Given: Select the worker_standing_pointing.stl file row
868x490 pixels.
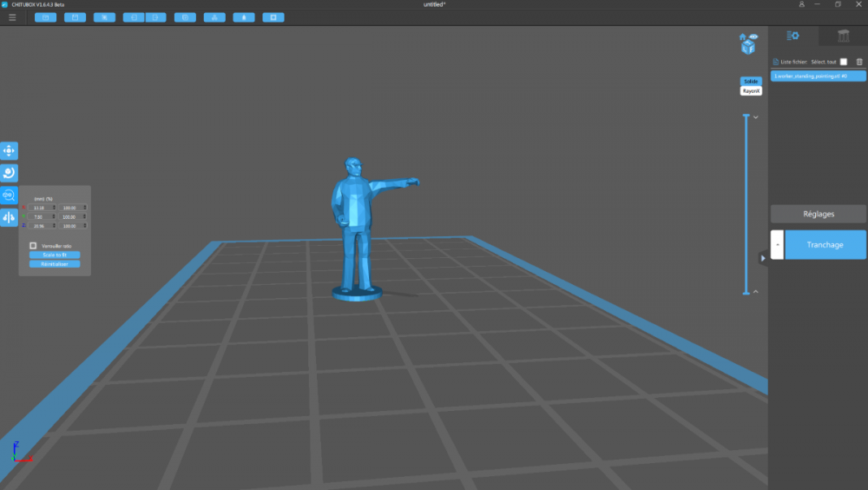Looking at the screenshot, I should (819, 76).
